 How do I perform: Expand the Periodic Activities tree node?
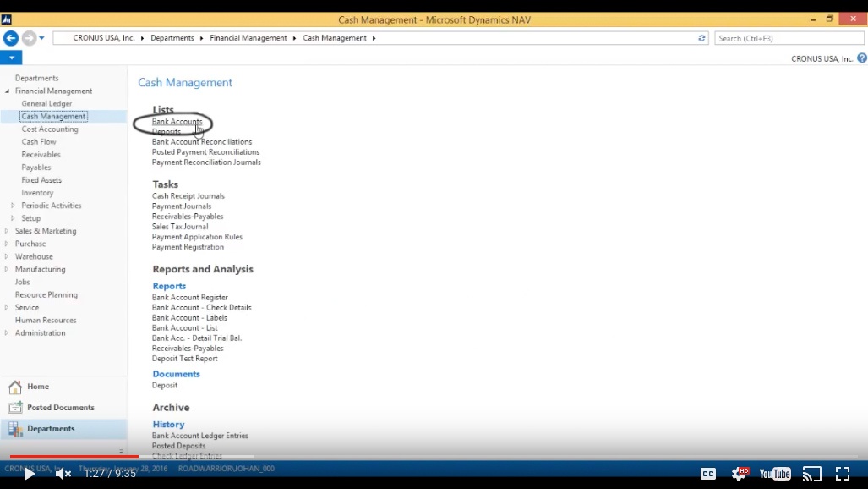tap(14, 206)
